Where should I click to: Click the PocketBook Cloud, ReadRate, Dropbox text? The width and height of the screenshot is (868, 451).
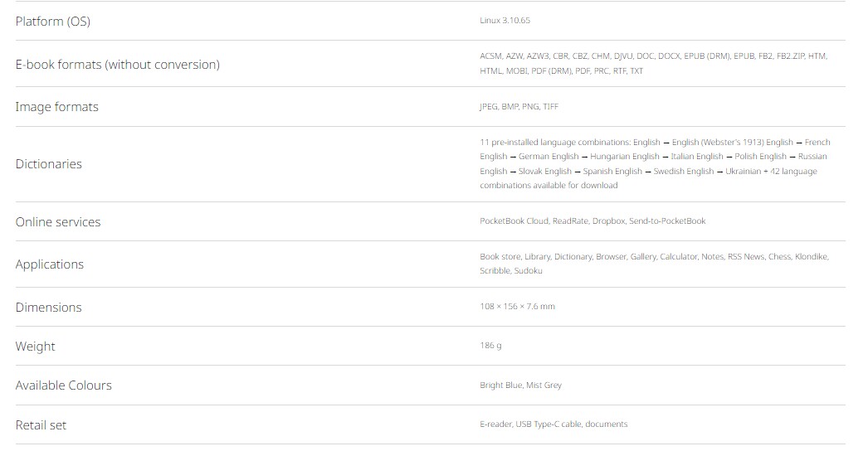(592, 221)
